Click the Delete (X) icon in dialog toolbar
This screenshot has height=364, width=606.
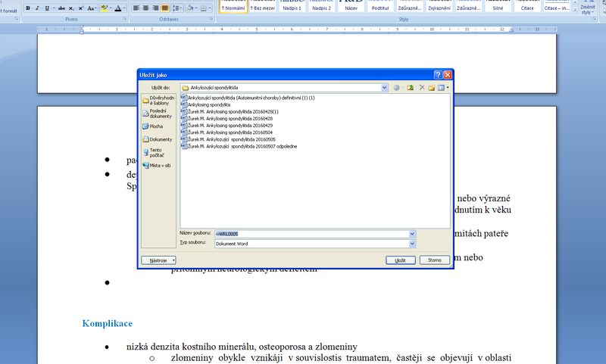(x=422, y=88)
